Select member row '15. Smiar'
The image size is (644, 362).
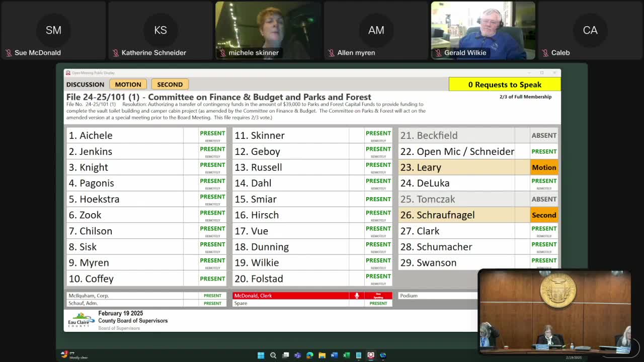tap(312, 199)
